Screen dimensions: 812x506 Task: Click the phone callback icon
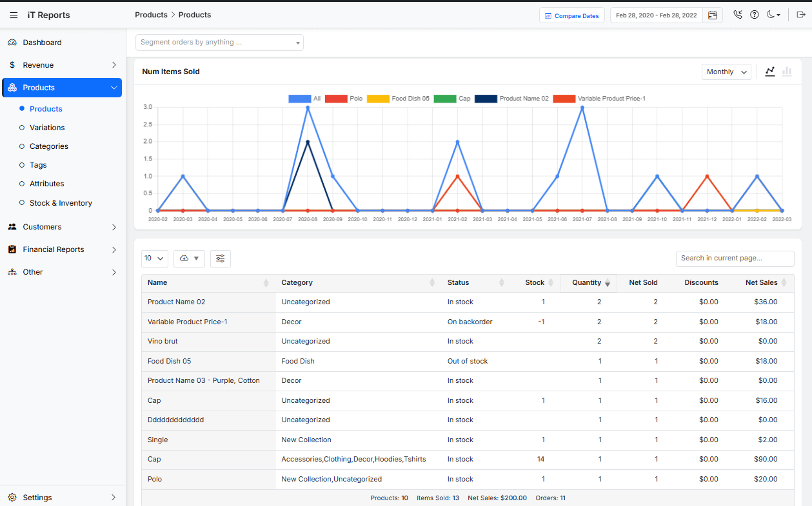[x=738, y=15]
